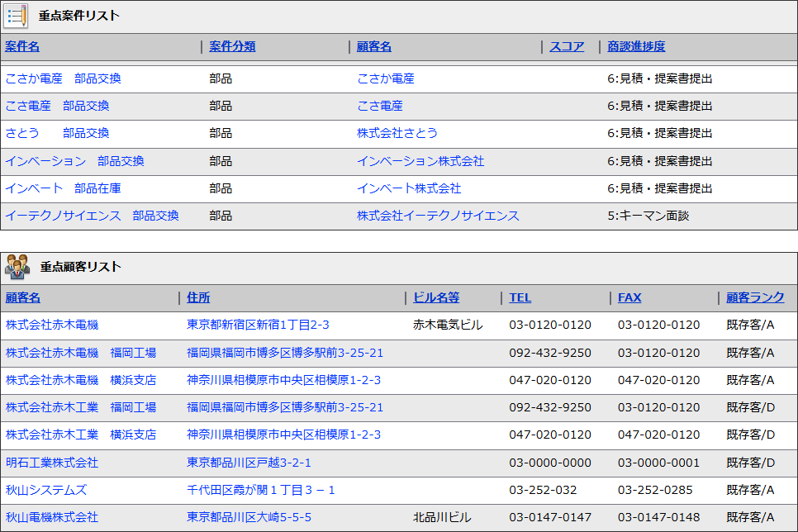Screen dimensions: 798x532
Task: Click the 重点案件リスト checklist icon
Action: [x=17, y=16]
